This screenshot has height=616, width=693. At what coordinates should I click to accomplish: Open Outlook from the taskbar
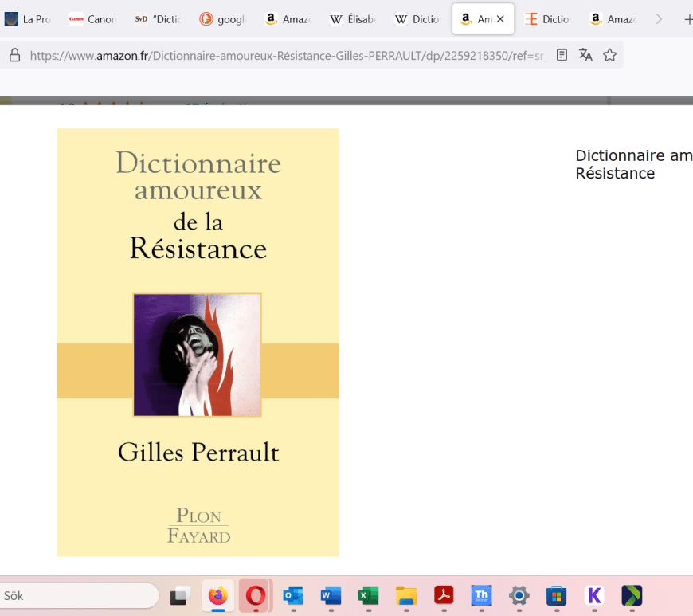[293, 595]
